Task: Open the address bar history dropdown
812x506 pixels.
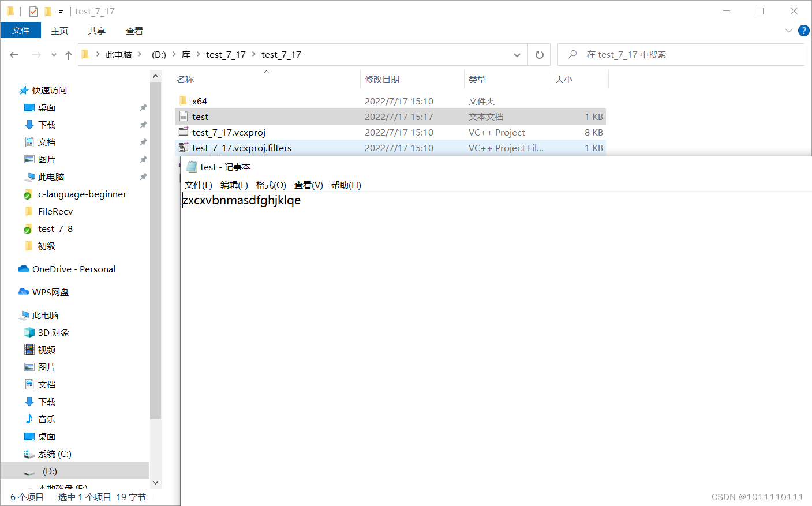Action: pyautogui.click(x=517, y=54)
